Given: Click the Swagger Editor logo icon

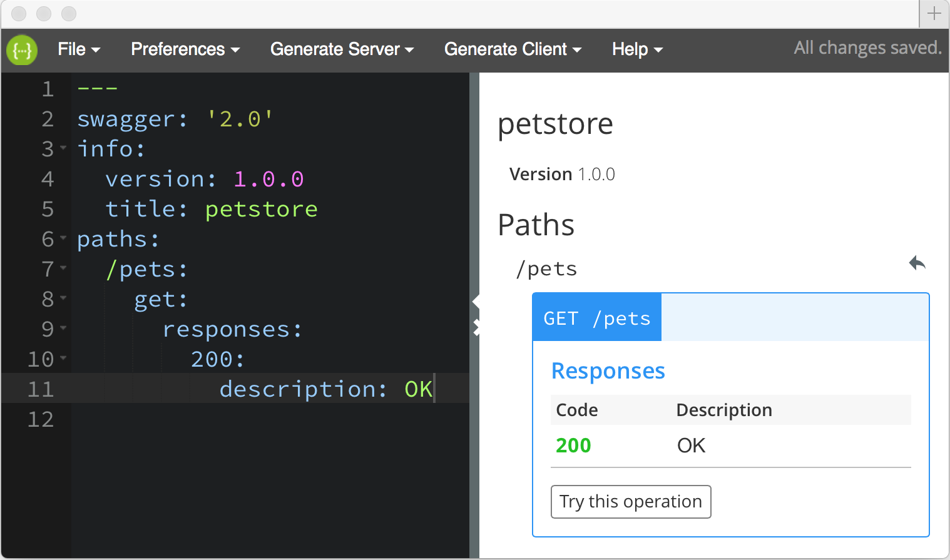Looking at the screenshot, I should (22, 50).
